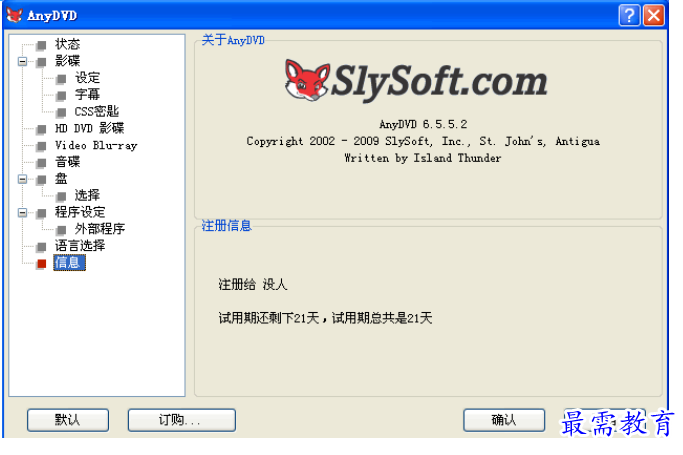
Task: Click the 默认 default button
Action: coord(68,420)
